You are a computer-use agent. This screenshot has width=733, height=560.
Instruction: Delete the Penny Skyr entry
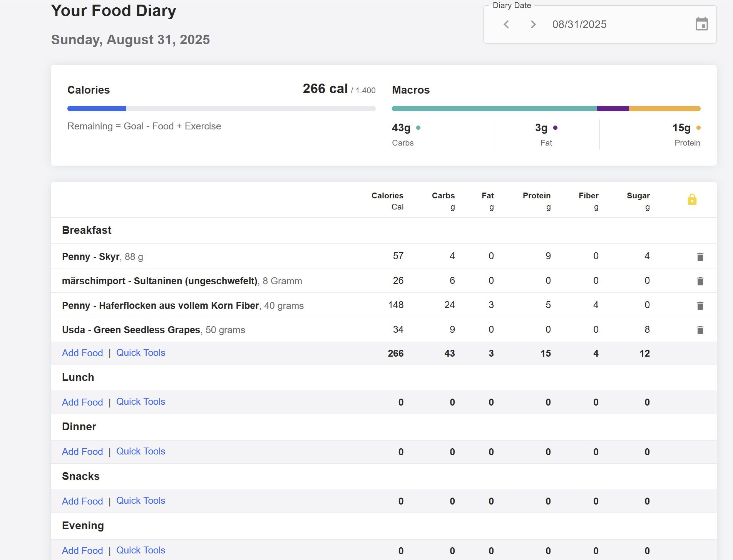700,257
